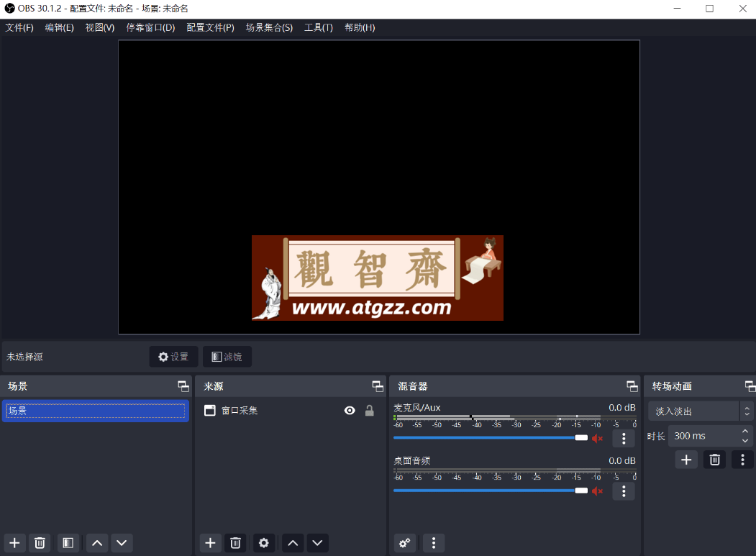
Task: Open advanced audio properties gears icon
Action: coord(404,543)
